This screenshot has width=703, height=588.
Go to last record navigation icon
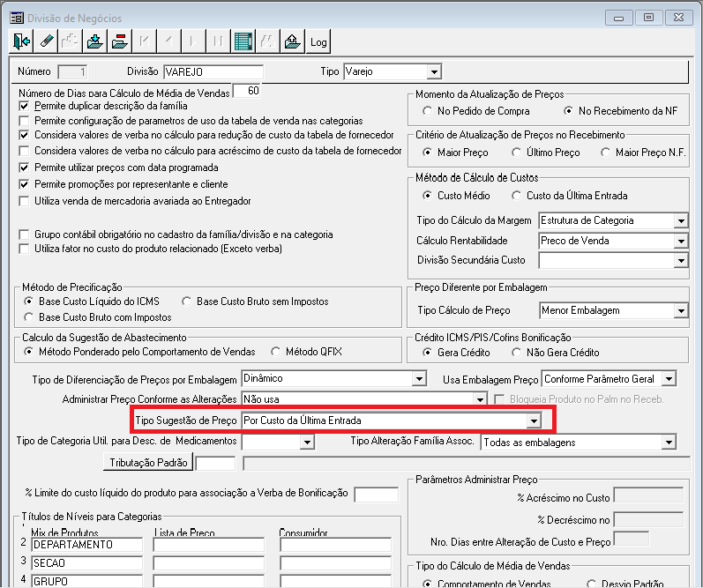click(219, 41)
